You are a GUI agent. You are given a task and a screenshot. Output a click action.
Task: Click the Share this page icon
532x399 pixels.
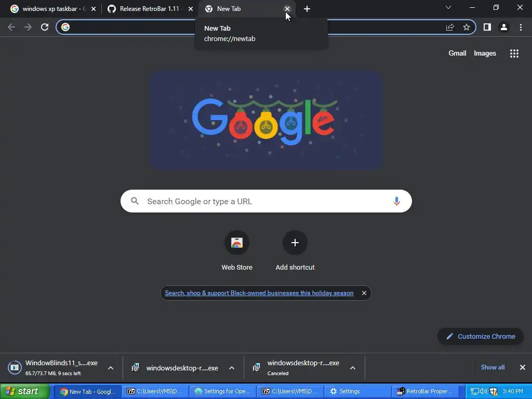click(x=450, y=27)
